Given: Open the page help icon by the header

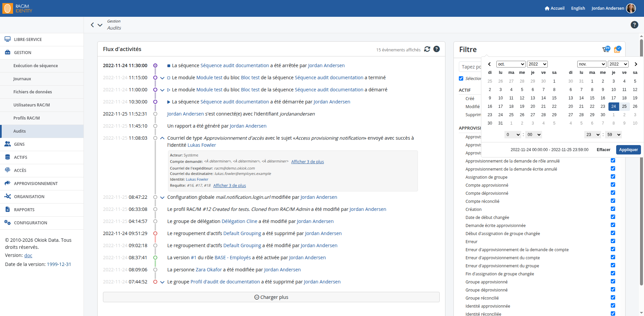Looking at the screenshot, I should click(634, 25).
